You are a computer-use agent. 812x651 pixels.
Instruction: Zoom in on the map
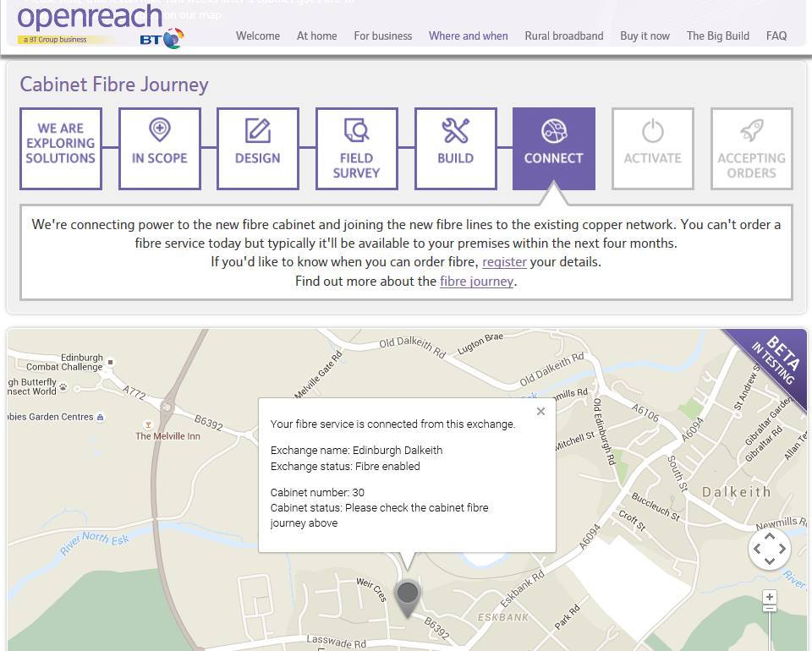pos(770,597)
